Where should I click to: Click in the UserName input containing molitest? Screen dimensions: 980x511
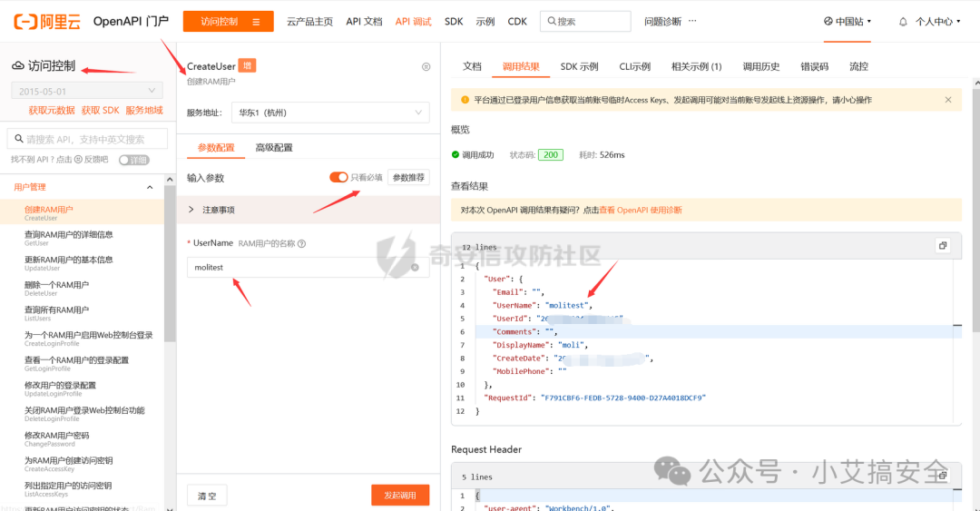309,267
